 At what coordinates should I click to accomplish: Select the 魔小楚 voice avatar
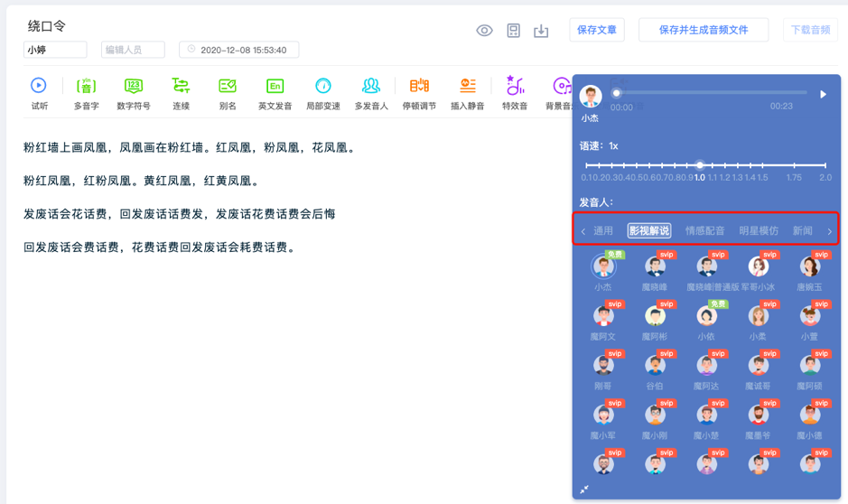pyautogui.click(x=706, y=415)
